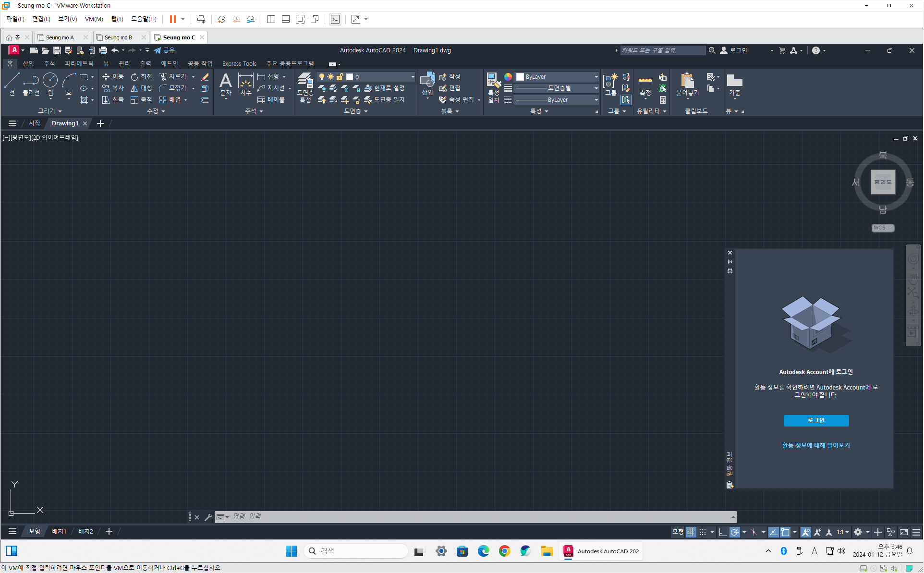Click the Rotate (회전) tool
The height and width of the screenshot is (573, 924).
(x=141, y=77)
